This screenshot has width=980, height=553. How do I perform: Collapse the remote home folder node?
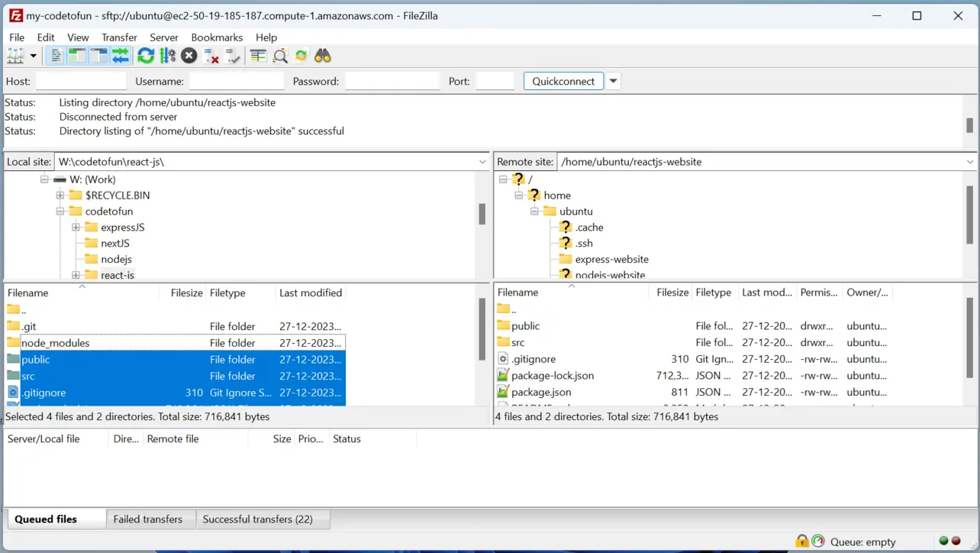519,196
